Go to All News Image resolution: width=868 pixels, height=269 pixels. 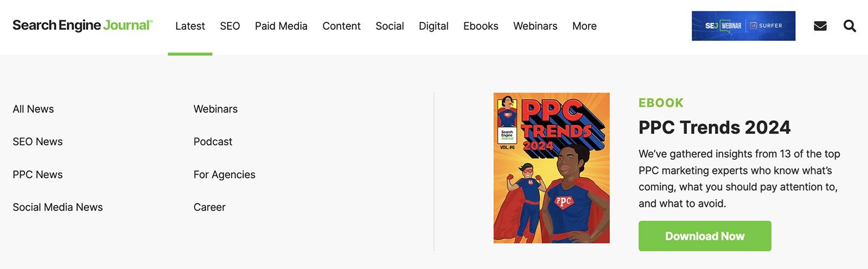[x=33, y=109]
